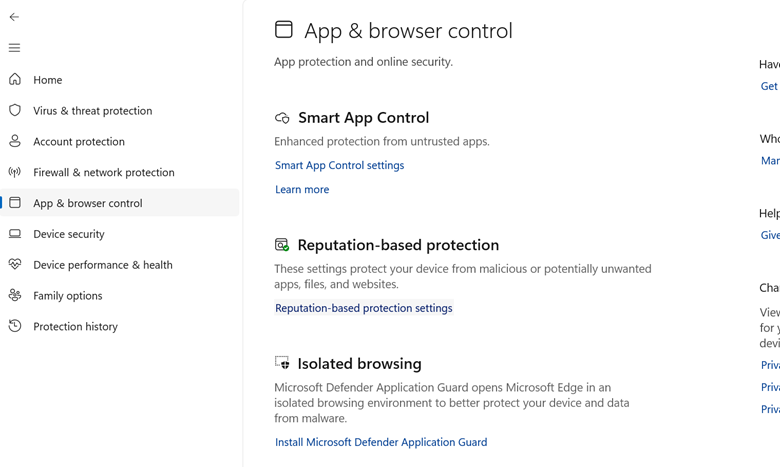Select App & browser control item
This screenshot has width=780, height=467.
(119, 203)
